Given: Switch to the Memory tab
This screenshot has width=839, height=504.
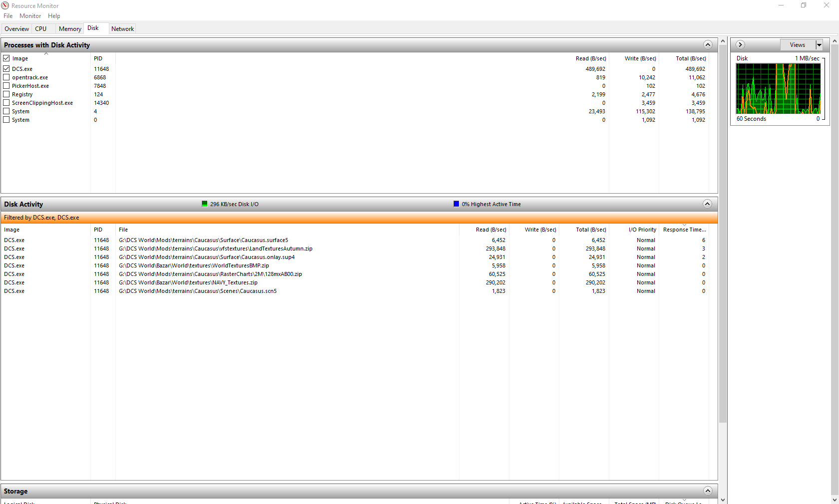Looking at the screenshot, I should point(70,29).
